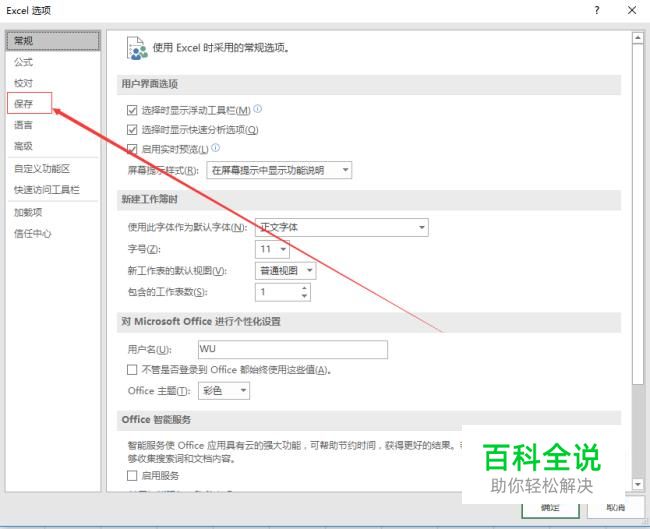Enable the 启用服务 checkbox

click(132, 476)
